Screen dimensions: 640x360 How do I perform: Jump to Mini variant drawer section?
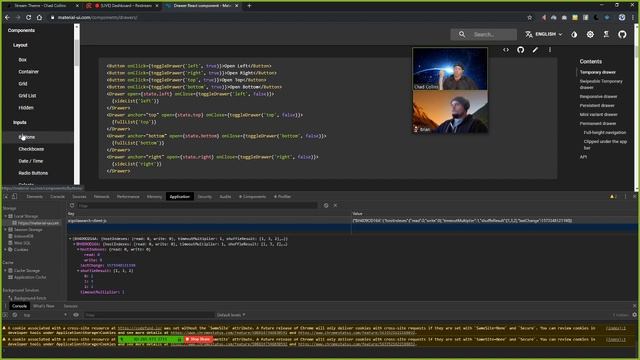[598, 115]
